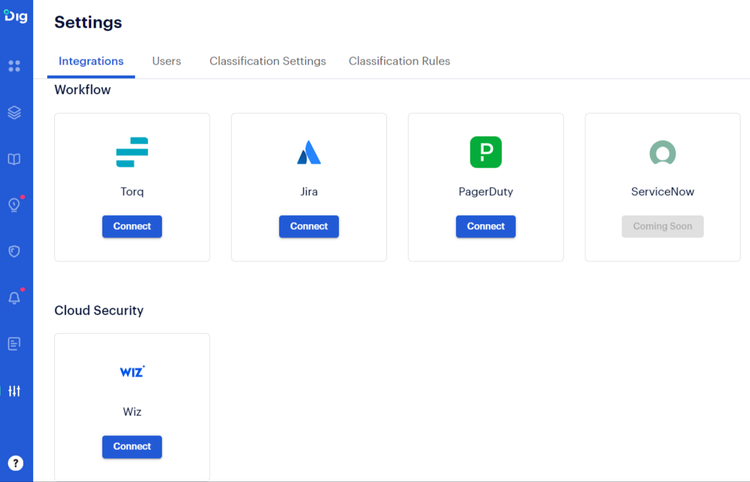
Task: Go to the Classification Rules tab
Action: click(x=399, y=61)
